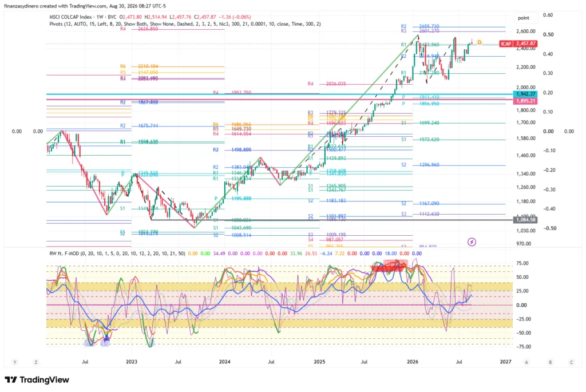The image size is (586, 392).
Task: Click the 2027 label on time axis
Action: click(506, 362)
